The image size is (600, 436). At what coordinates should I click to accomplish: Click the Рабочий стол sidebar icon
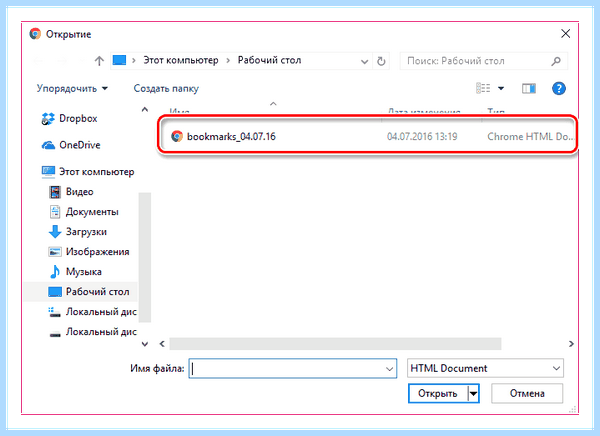click(55, 292)
